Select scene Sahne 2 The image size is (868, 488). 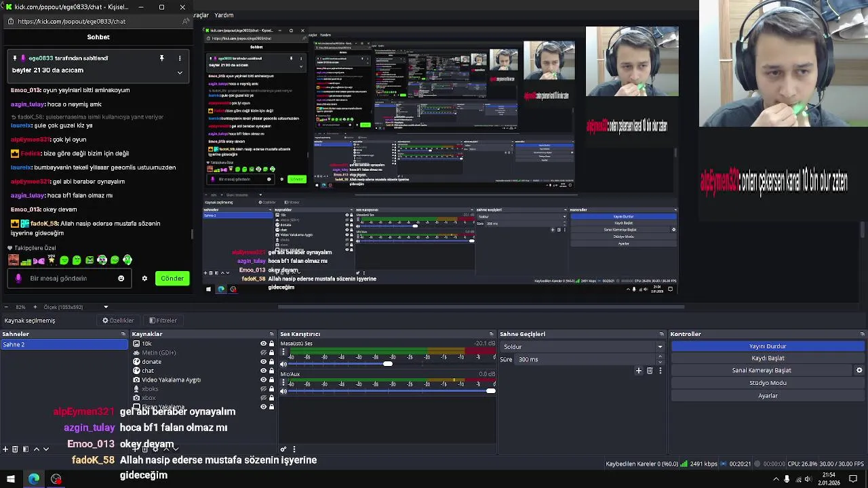point(64,344)
